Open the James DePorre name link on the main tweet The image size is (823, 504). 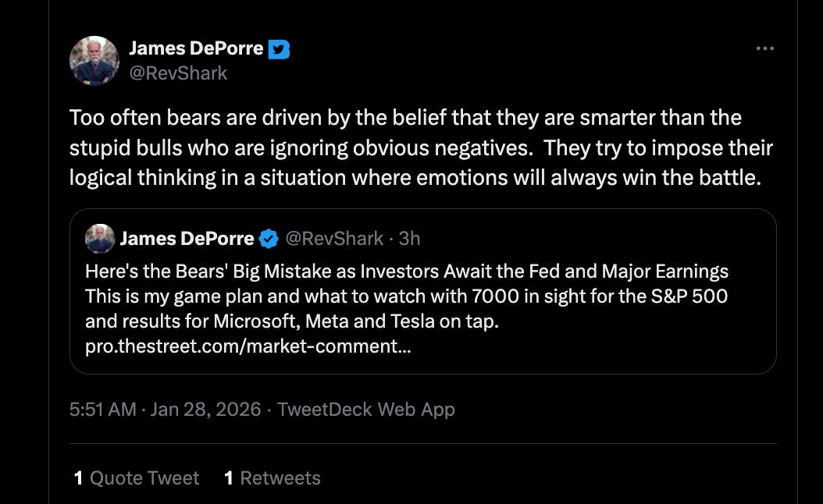196,48
